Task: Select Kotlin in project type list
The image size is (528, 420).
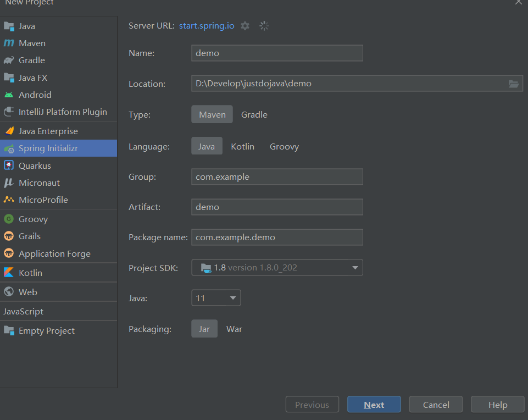Action: 59,273
